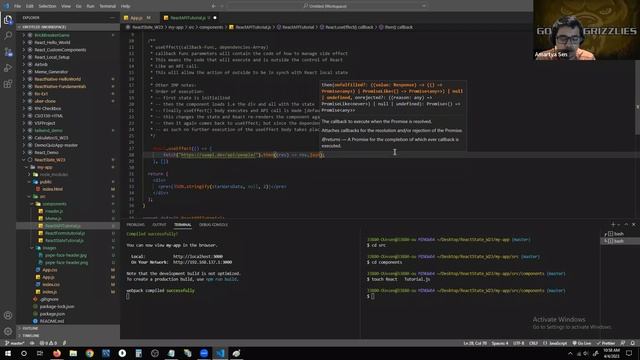
Task: Expand the React_Hello_World folder
Action: [68, 42]
